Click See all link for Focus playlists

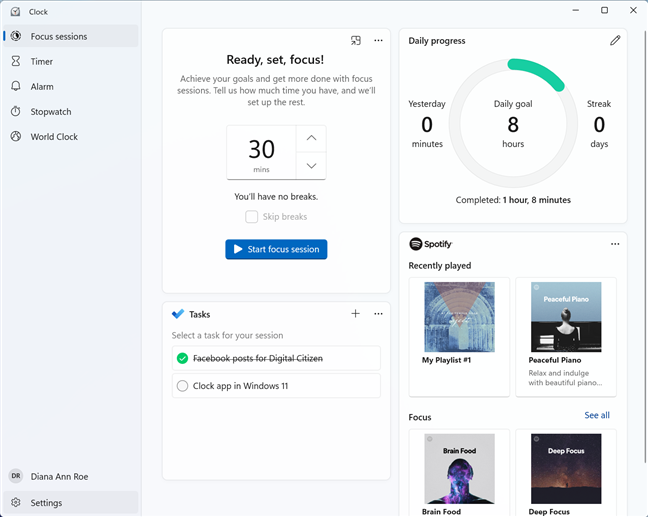tap(597, 415)
